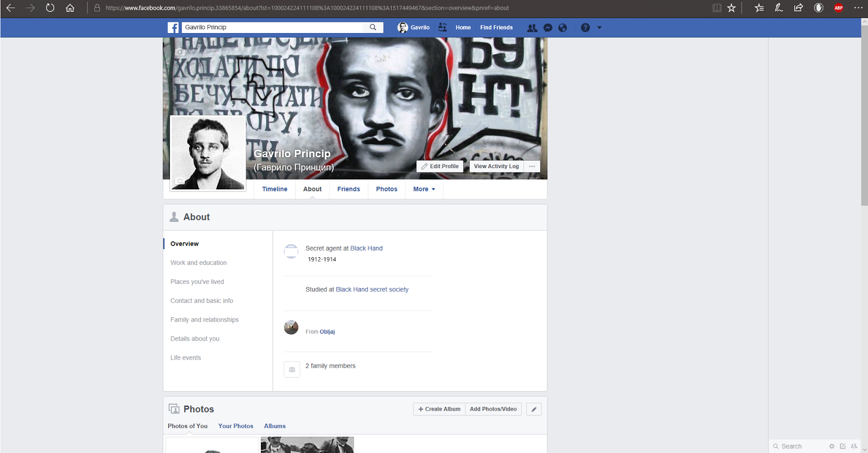
Task: Open Family and relationships section
Action: (205, 320)
